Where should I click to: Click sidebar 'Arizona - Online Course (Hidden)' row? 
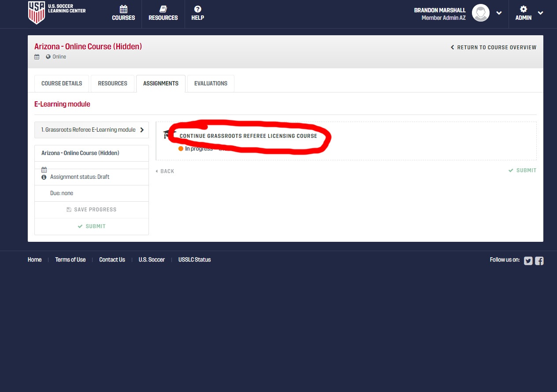pyautogui.click(x=92, y=153)
